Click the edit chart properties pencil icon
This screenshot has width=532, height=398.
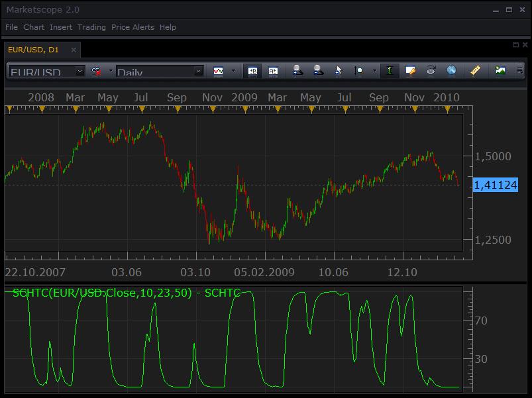(410, 70)
